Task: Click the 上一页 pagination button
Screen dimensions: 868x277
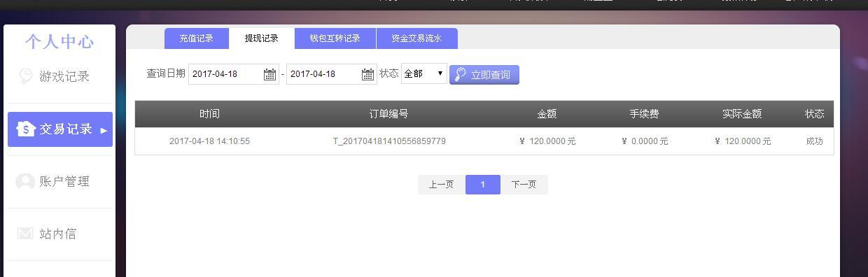Action: (442, 185)
